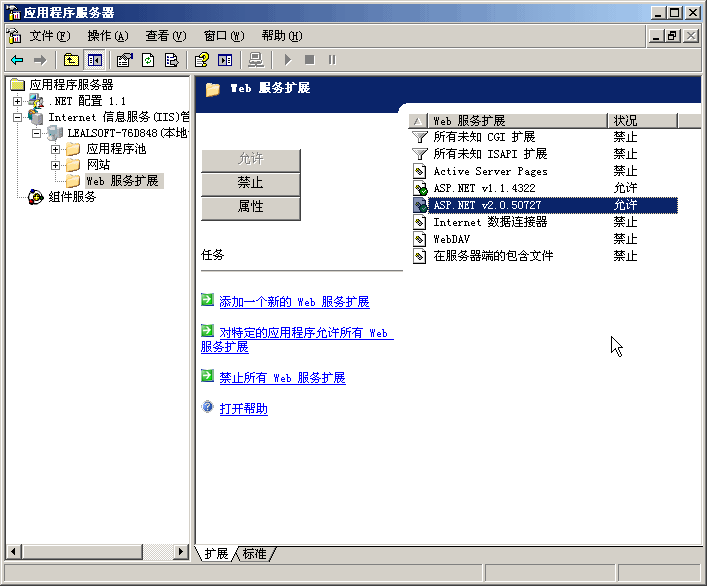Viewport: 707px width, 586px height.
Task: Restore the inner MMC child window
Action: click(672, 36)
